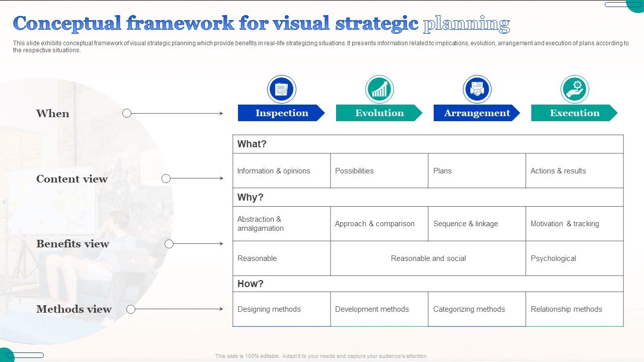Click the Arrangement handshake icon
Screen dimensions: 644x362
(x=477, y=89)
